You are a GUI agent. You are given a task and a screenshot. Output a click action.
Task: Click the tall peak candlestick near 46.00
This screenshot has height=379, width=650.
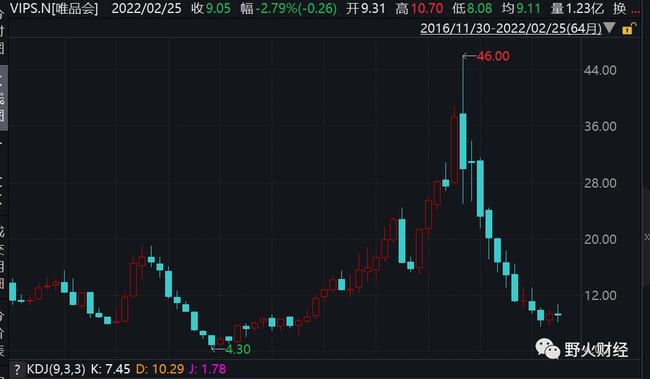point(463,129)
